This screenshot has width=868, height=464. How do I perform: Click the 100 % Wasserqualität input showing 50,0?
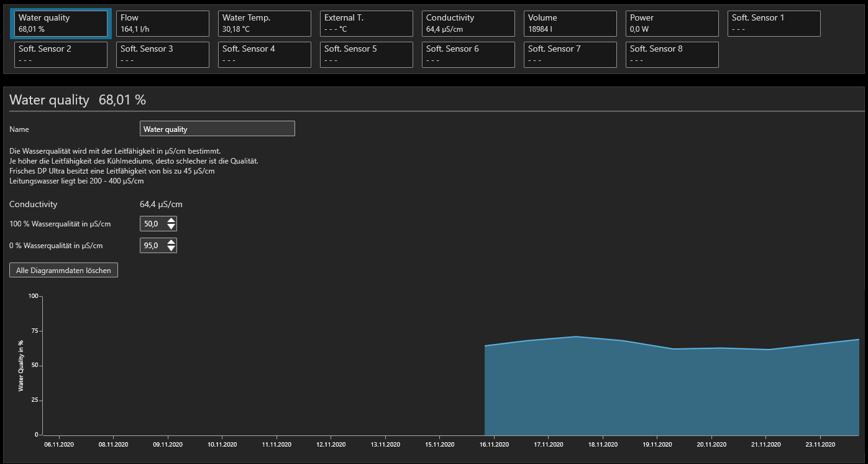pos(153,224)
